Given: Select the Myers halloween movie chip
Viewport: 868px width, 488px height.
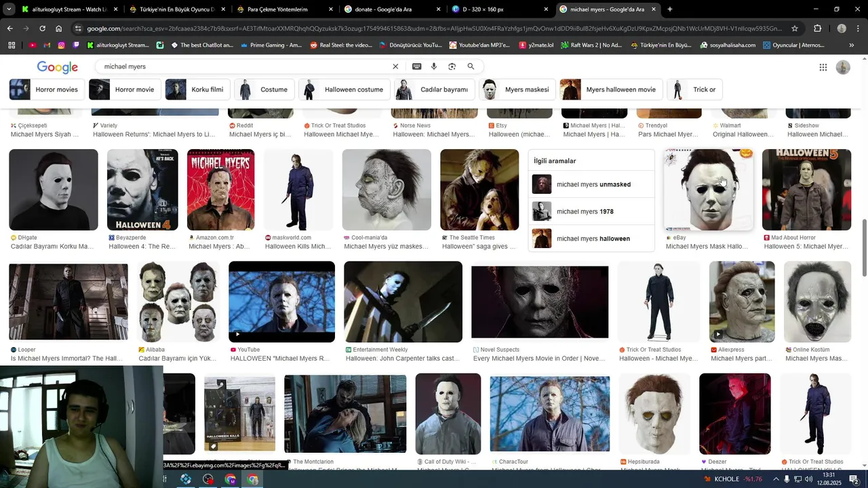Looking at the screenshot, I should [612, 89].
